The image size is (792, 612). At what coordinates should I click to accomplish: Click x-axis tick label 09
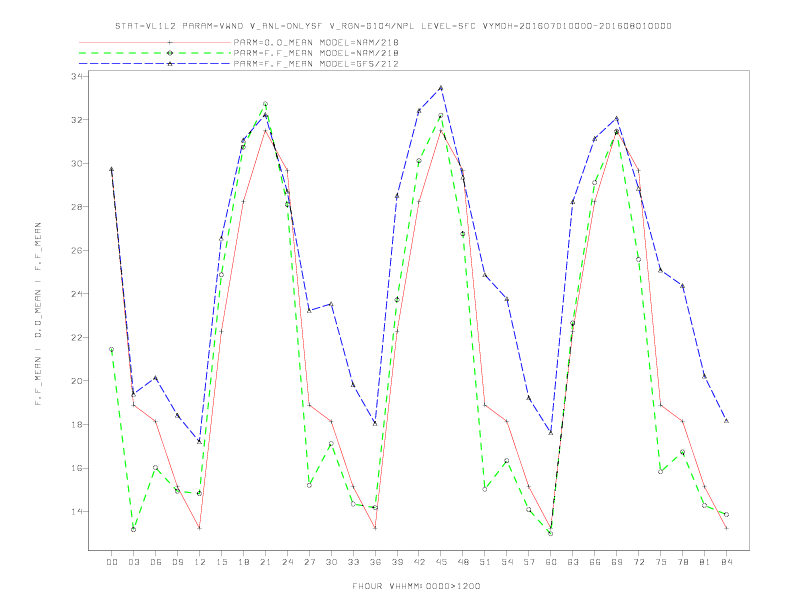point(177,562)
